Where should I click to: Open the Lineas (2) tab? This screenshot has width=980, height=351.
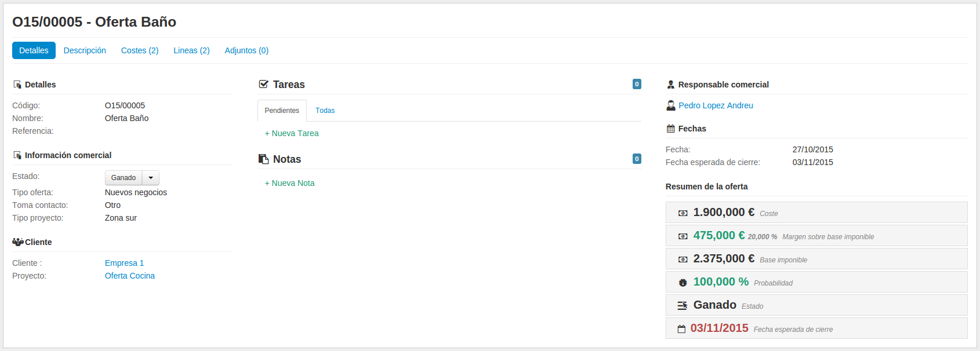point(191,50)
